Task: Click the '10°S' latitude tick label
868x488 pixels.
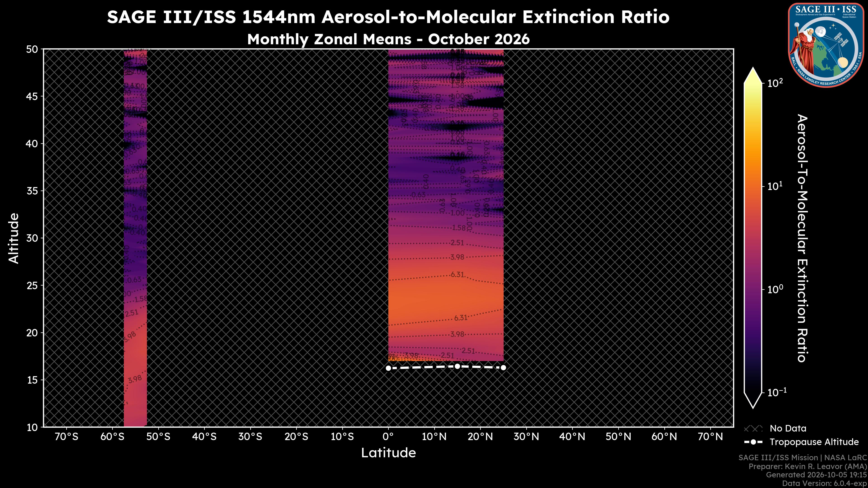Action: [342, 437]
